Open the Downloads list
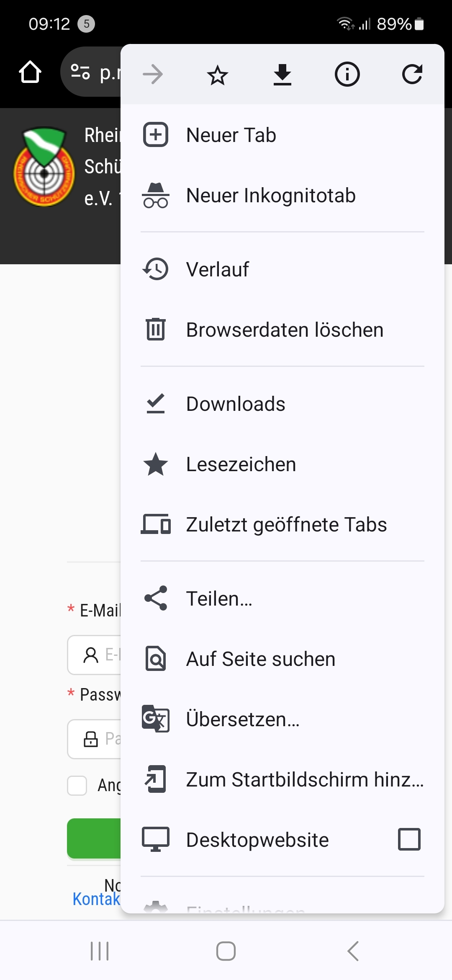Image resolution: width=452 pixels, height=980 pixels. pyautogui.click(x=282, y=404)
